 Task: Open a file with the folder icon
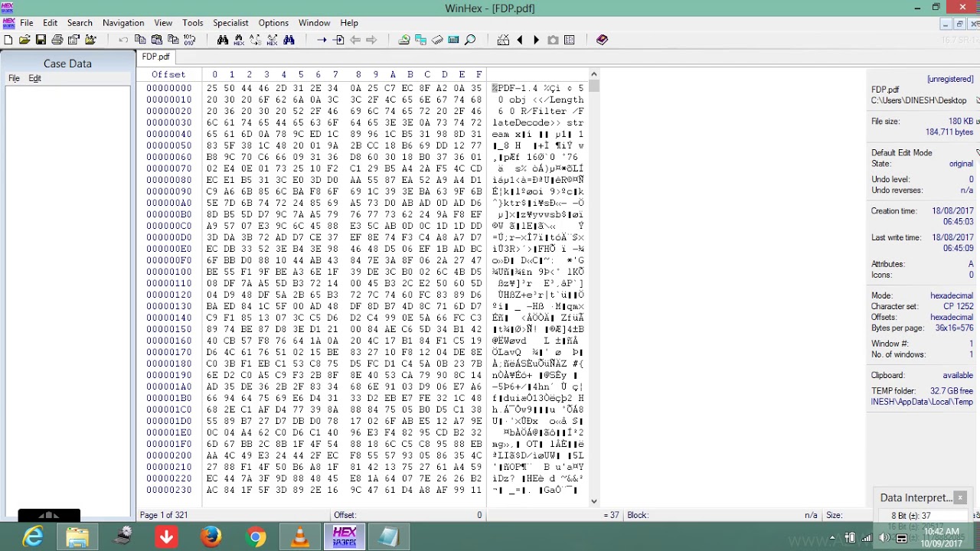24,40
